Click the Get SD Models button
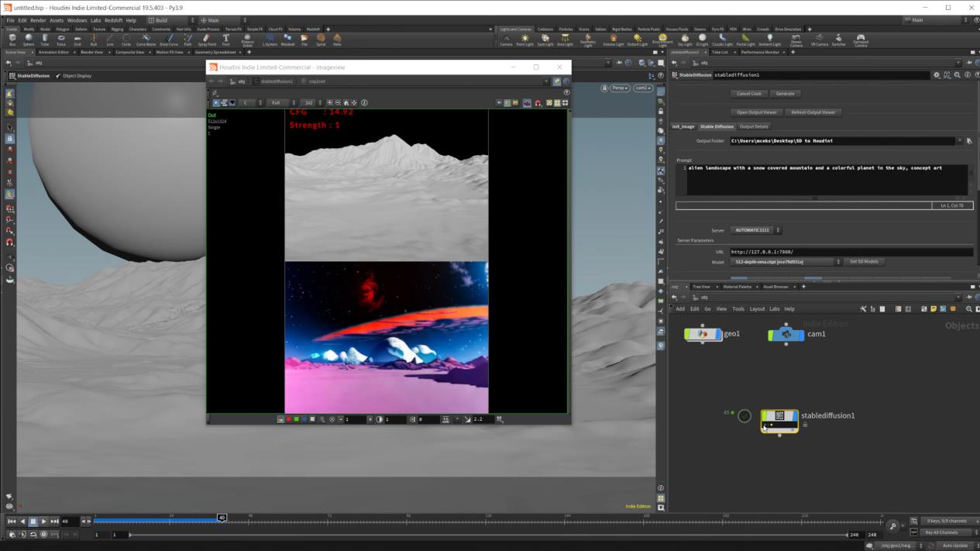Image resolution: width=980 pixels, height=551 pixels. (864, 262)
